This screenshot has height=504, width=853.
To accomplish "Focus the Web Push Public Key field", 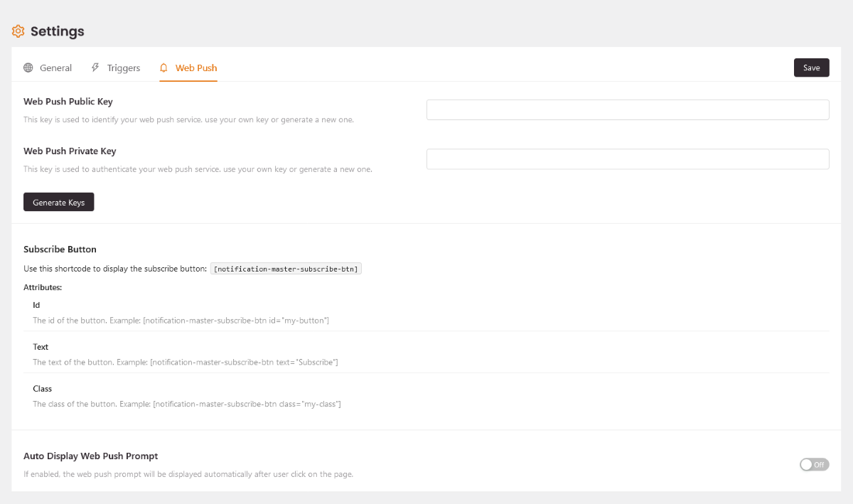I will click(628, 109).
